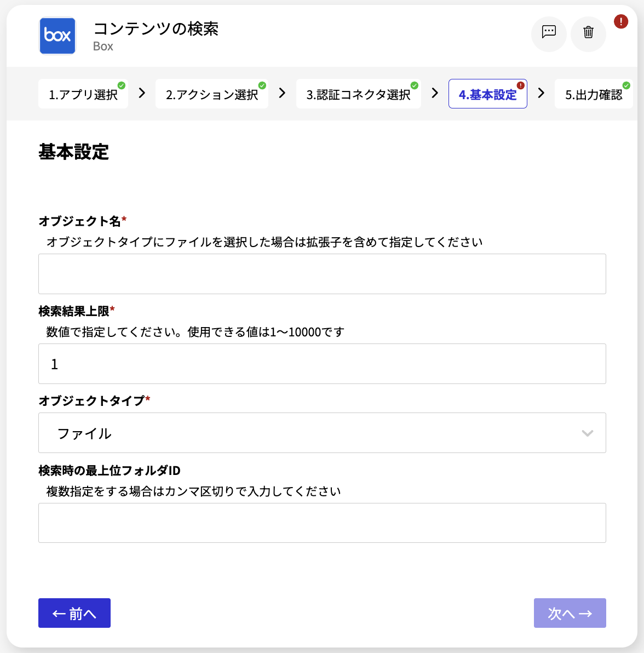Click the ← 前へ button
The image size is (644, 653).
coord(74,613)
